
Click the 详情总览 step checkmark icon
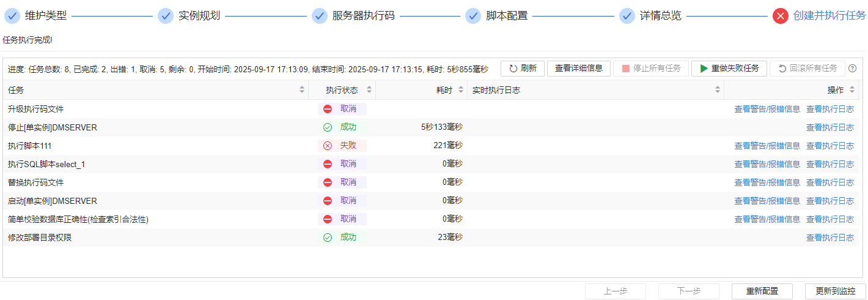tap(627, 16)
